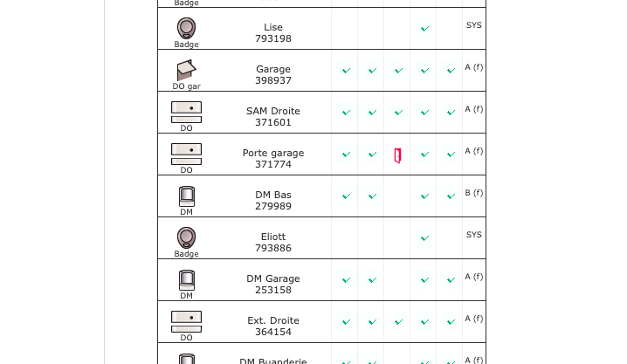This screenshot has width=627, height=364.
Task: Click the Eliott badge icon
Action: pos(186,237)
